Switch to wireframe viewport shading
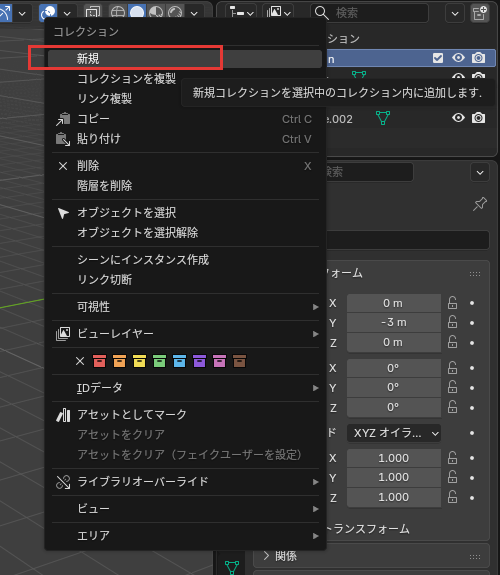The height and width of the screenshot is (575, 500). (x=117, y=13)
